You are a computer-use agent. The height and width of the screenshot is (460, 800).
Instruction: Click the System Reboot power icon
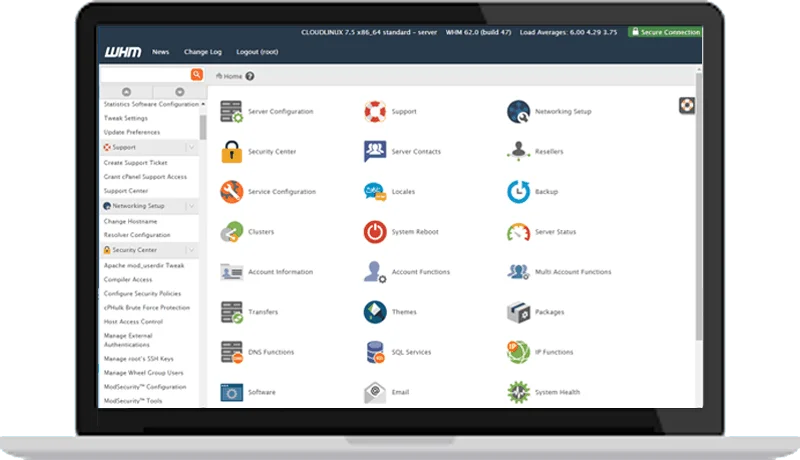[x=375, y=232]
